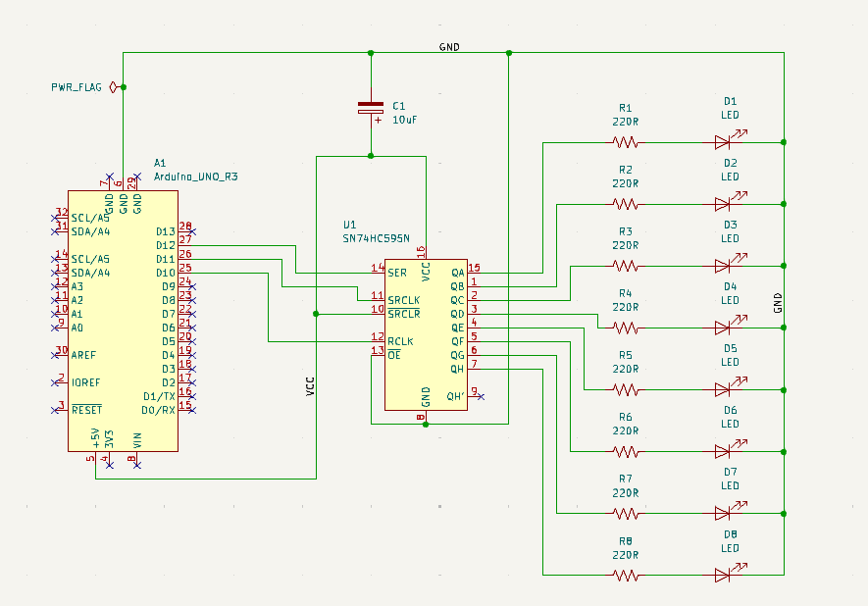This screenshot has width=868, height=606.
Task: Click pin number 15 at U1 QA output
Action: click(x=475, y=268)
